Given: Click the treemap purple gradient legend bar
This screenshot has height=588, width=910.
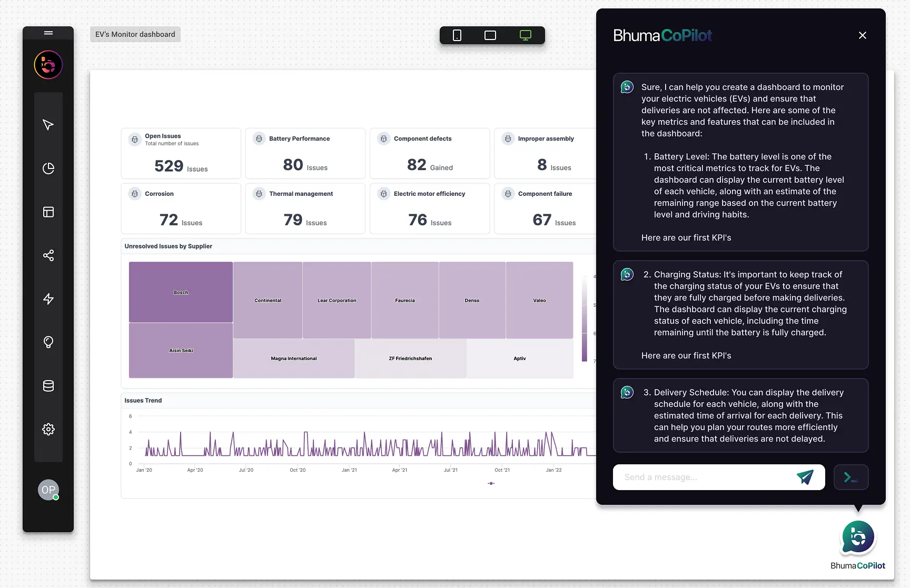Looking at the screenshot, I should click(584, 319).
